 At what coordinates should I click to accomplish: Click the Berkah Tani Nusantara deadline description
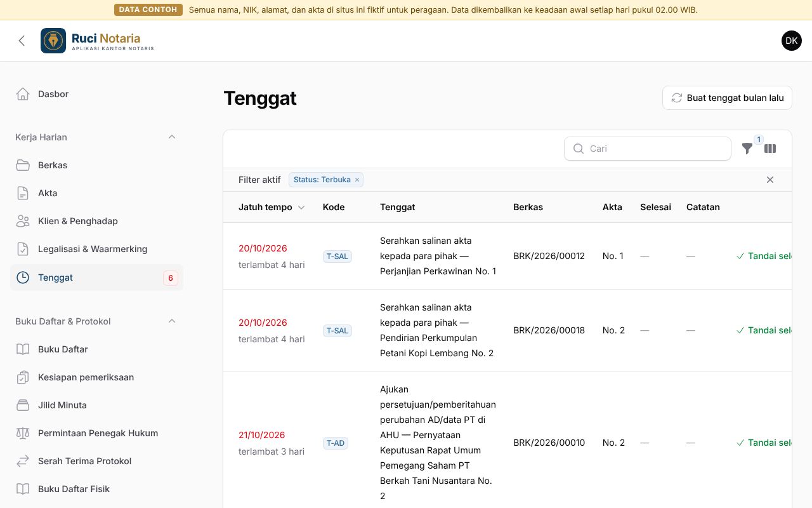[438, 443]
